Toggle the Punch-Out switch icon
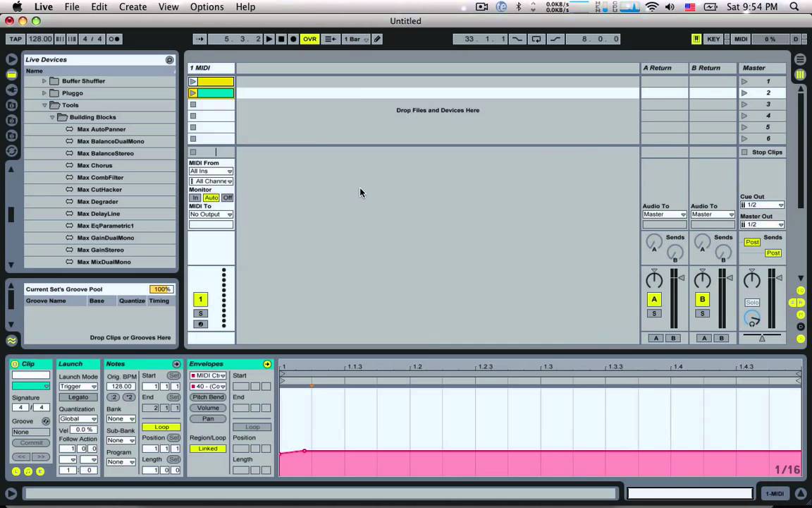This screenshot has width=812, height=508. (x=555, y=39)
